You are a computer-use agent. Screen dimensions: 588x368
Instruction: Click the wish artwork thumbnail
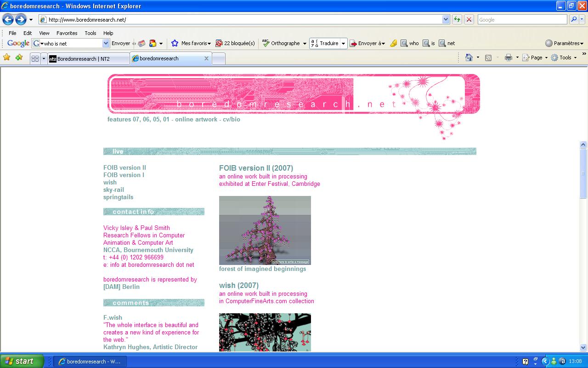pos(265,333)
